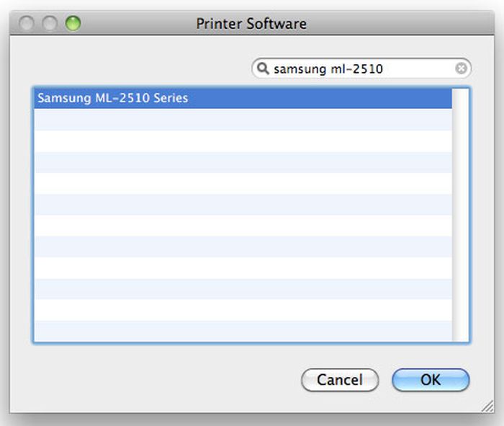Confirm with the OK button

(431, 380)
